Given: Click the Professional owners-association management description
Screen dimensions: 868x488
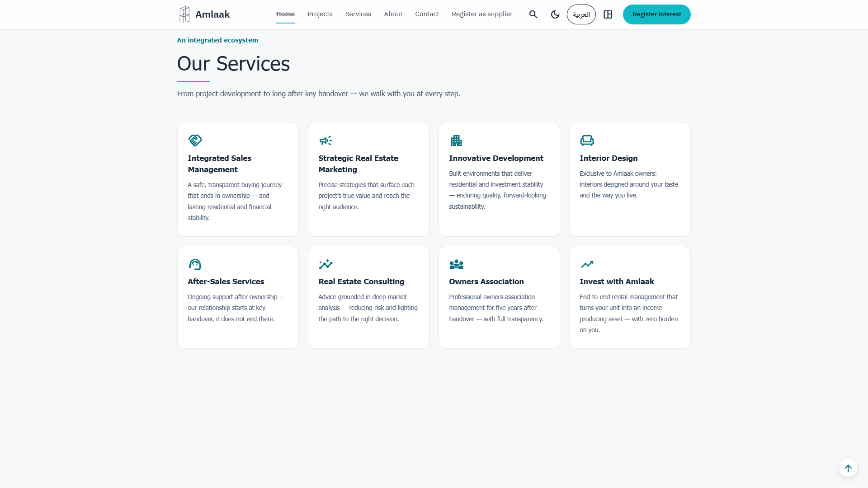Looking at the screenshot, I should pyautogui.click(x=496, y=308).
